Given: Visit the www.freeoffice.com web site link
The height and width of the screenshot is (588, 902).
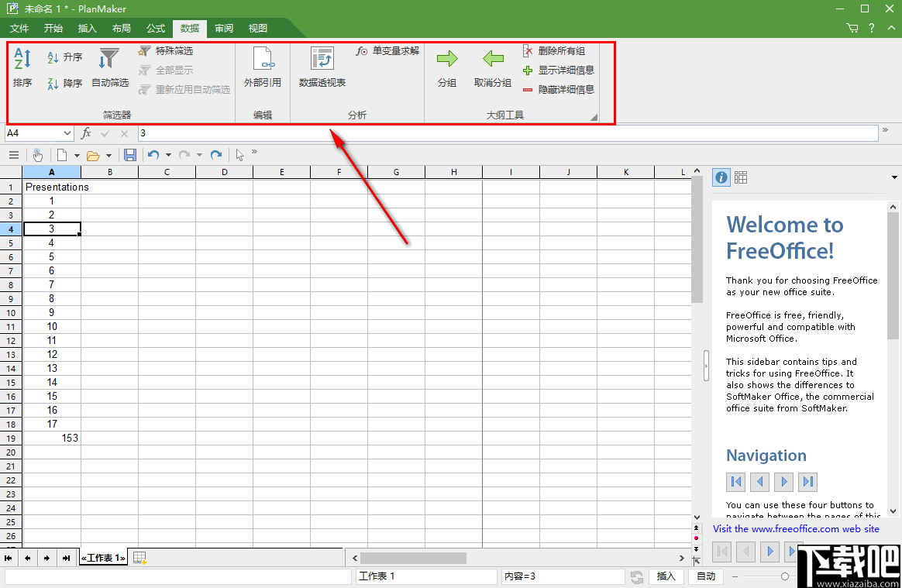Looking at the screenshot, I should [x=797, y=528].
